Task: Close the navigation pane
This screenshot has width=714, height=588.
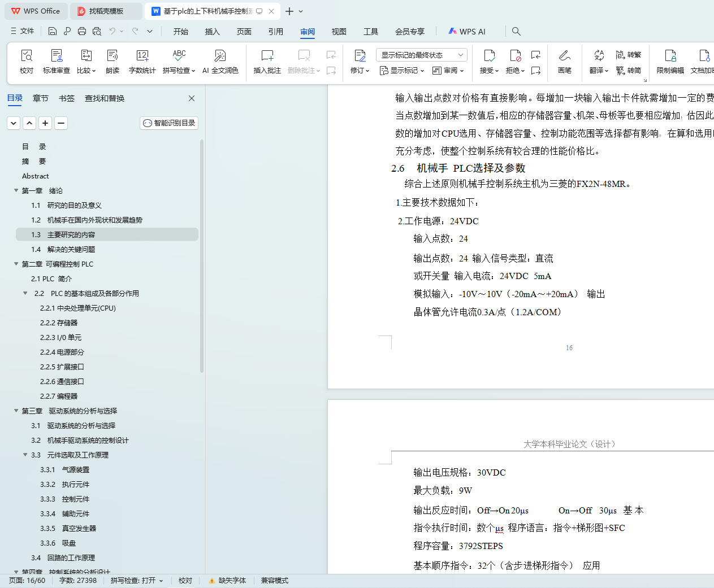Action: tap(192, 98)
